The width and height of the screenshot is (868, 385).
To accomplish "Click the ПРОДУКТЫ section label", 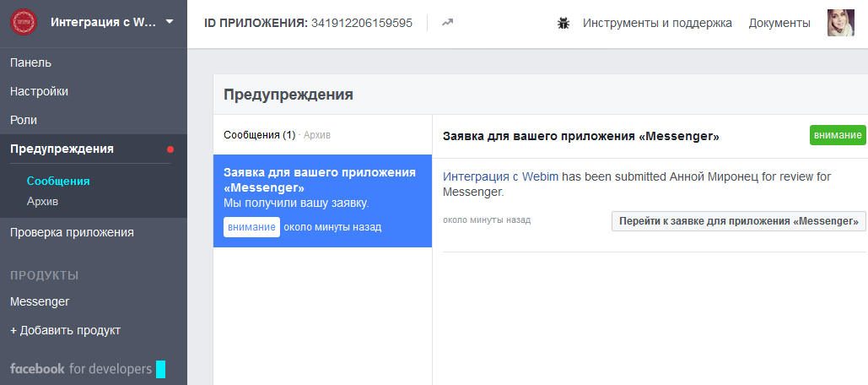I will (44, 275).
